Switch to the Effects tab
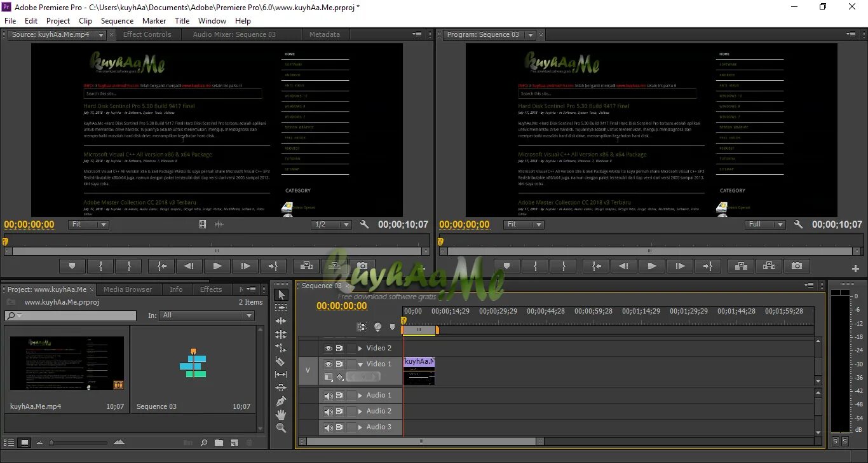Screen dimensions: 868x463 211,289
